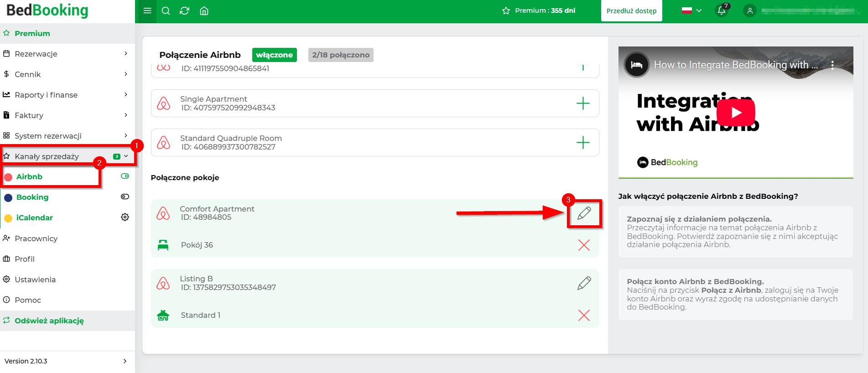The height and width of the screenshot is (373, 868).
Task: Click the BedBooking channel avatar in video
Action: 637,65
